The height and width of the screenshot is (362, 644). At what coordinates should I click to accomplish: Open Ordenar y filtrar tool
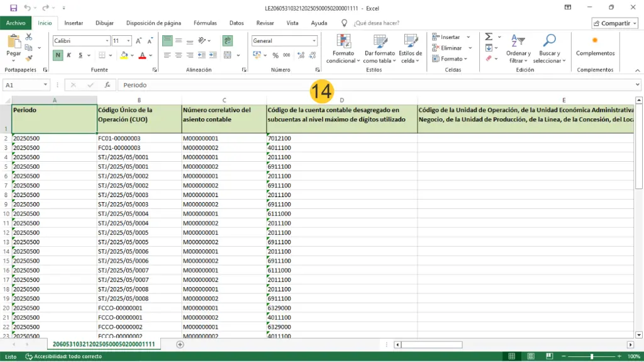click(x=518, y=42)
